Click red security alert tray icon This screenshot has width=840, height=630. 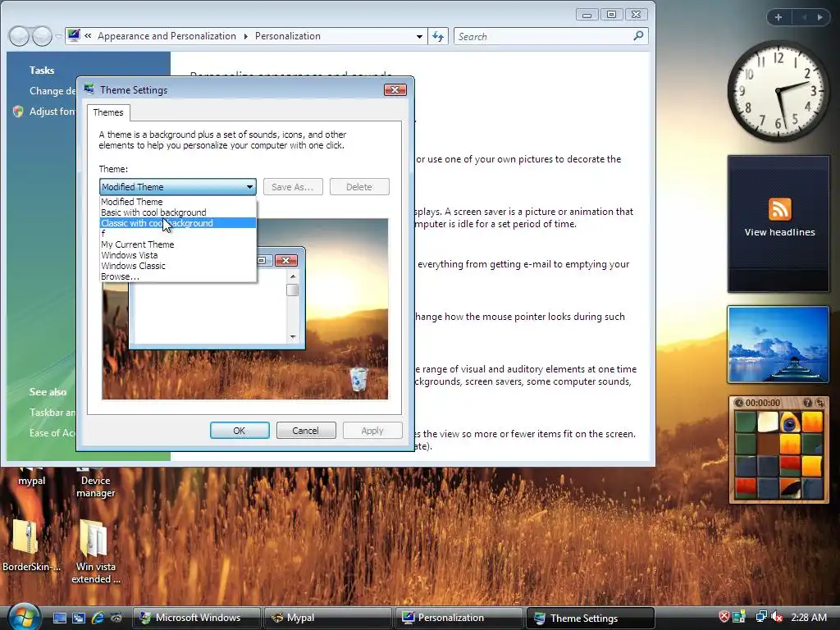pyautogui.click(x=724, y=617)
